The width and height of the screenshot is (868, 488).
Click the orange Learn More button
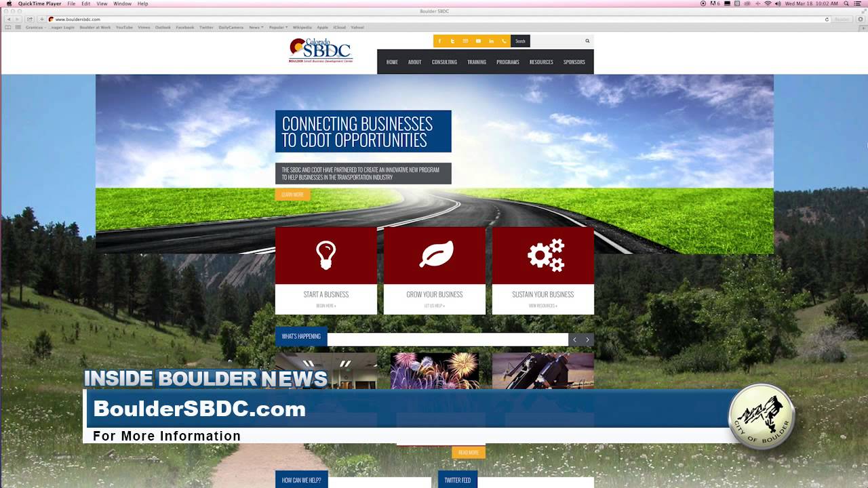[292, 195]
